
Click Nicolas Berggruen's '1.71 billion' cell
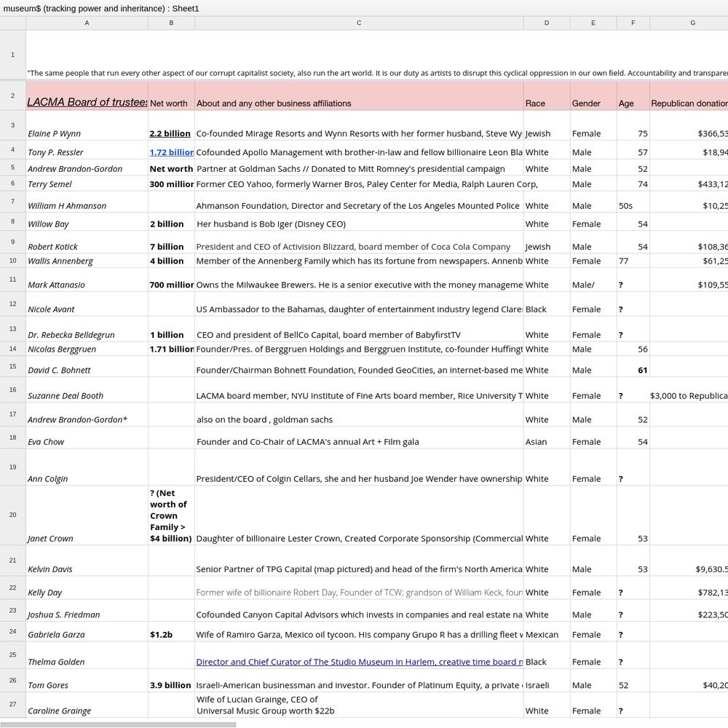tap(171, 349)
